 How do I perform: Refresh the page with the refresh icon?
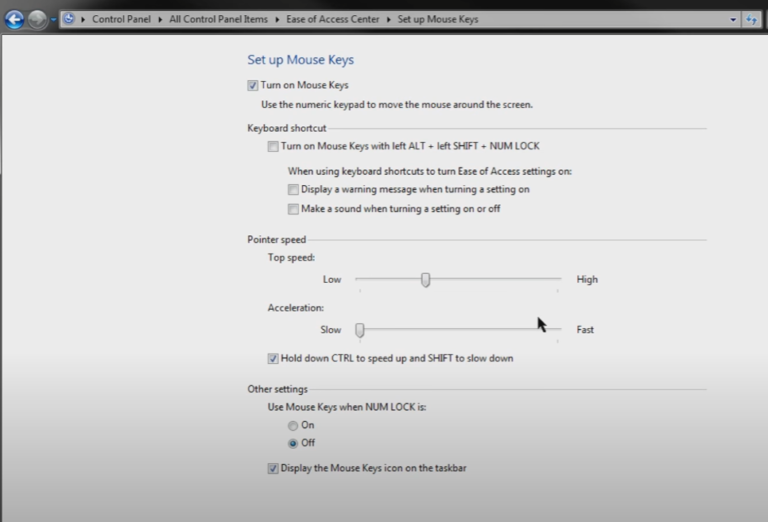751,20
